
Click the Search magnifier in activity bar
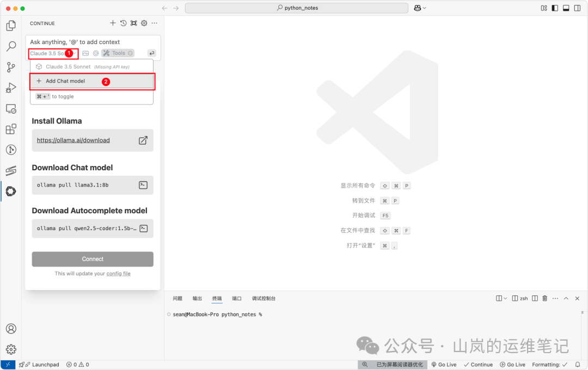tap(11, 46)
